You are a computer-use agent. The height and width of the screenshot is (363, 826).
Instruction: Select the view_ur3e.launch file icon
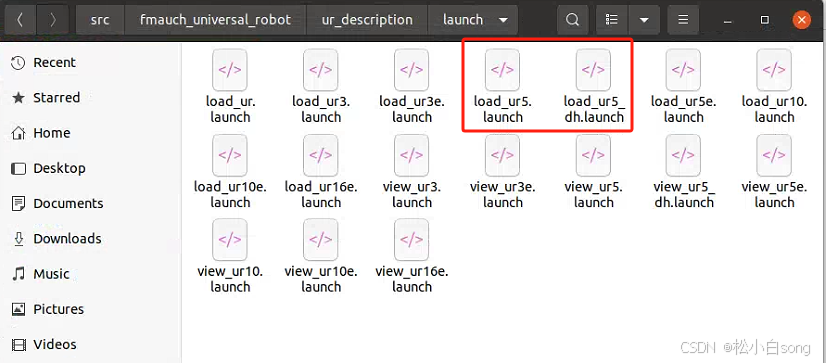click(503, 155)
